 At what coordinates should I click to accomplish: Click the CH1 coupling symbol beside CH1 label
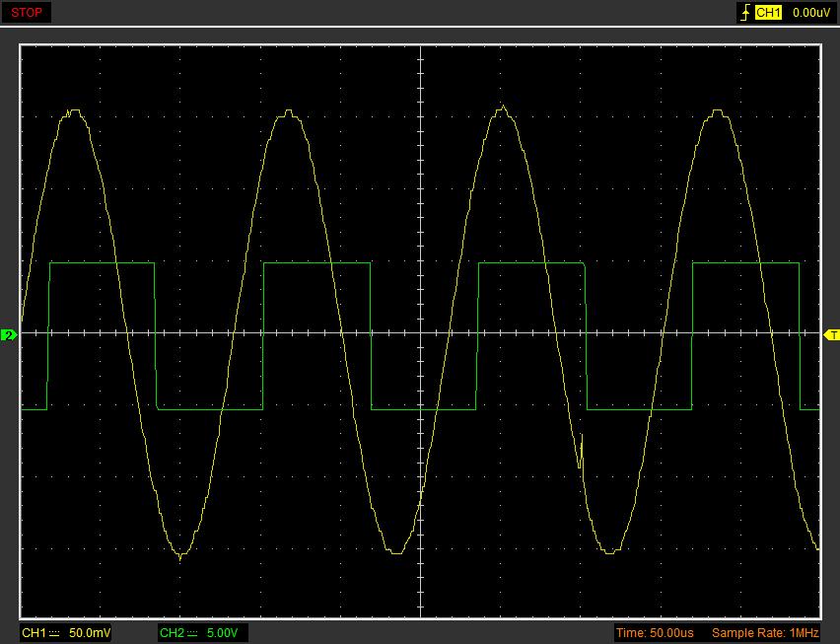click(54, 632)
